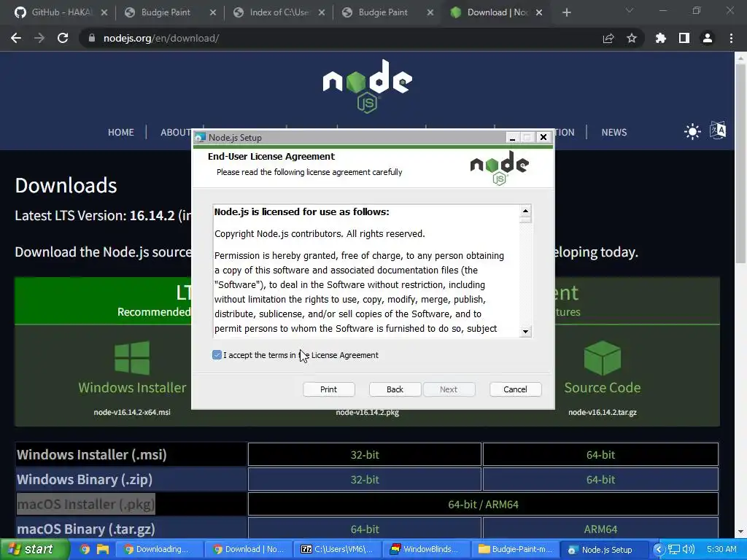Click the macOS Installer 64-bit / ARM64 link

point(483,504)
